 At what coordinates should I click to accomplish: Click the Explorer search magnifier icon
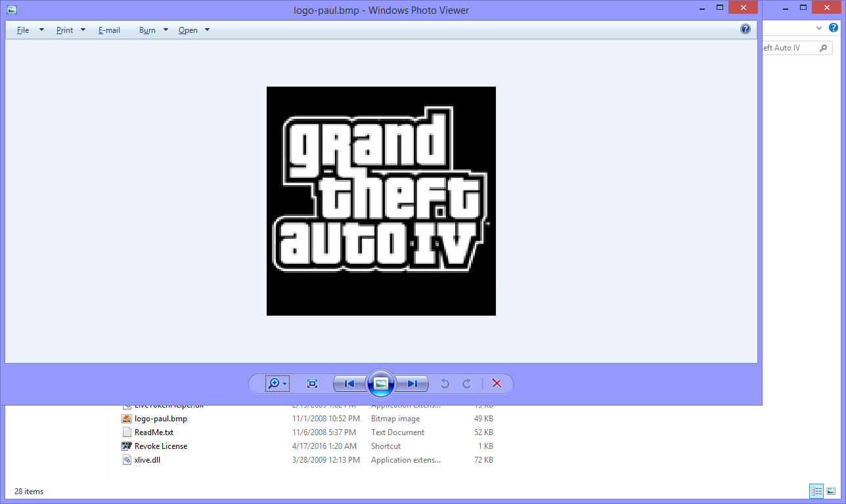[823, 48]
